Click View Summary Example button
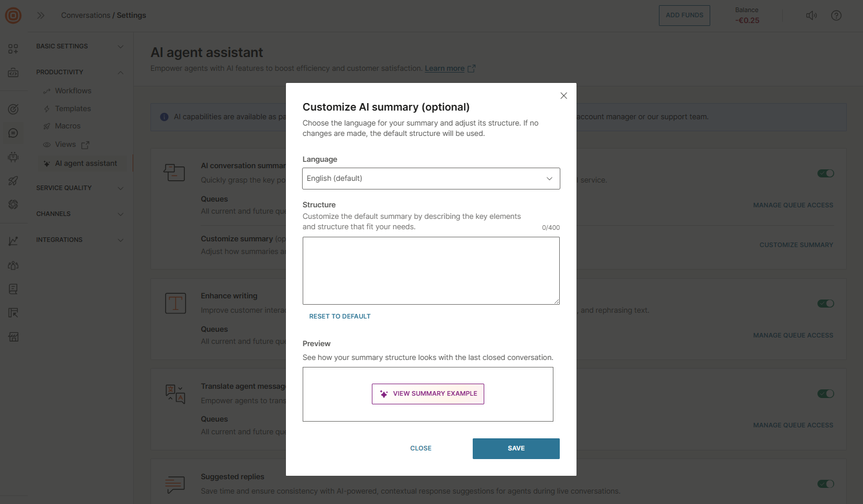Viewport: 863px width, 504px height. click(428, 394)
